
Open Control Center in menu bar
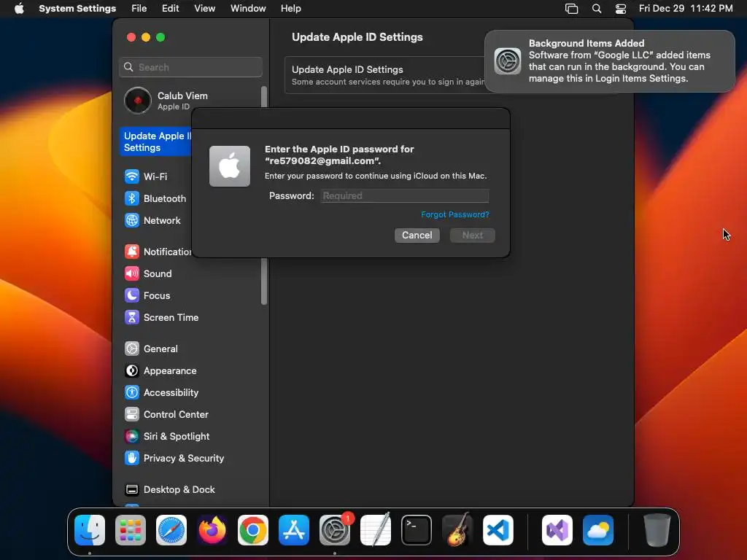(x=621, y=9)
